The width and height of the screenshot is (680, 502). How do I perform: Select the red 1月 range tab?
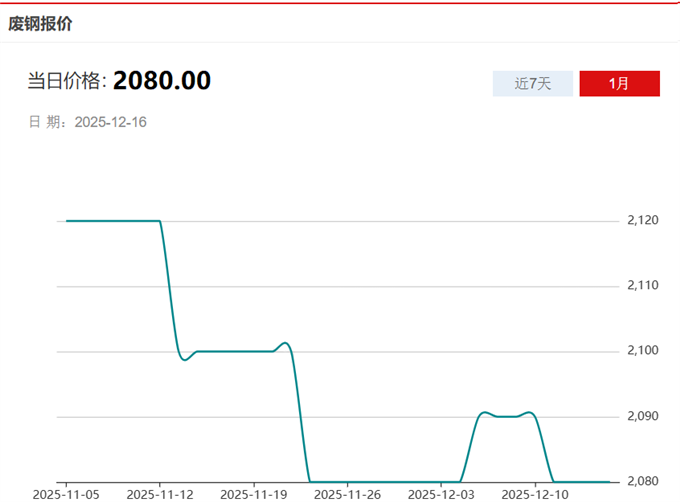[619, 84]
